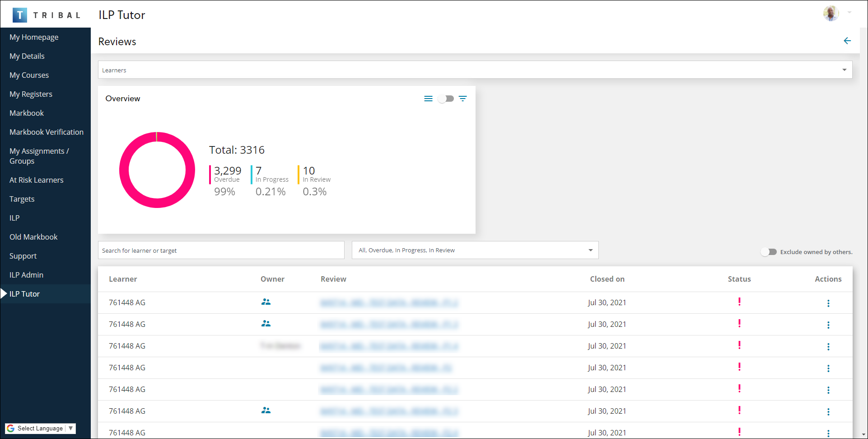868x439 pixels.
Task: Open the review link in the third row
Action: pos(389,345)
